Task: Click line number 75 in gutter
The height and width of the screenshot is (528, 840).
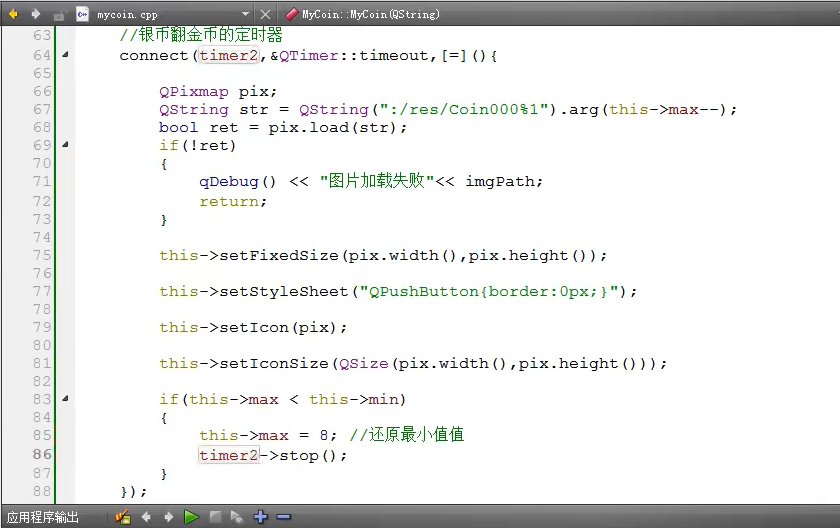Action: coord(42,255)
